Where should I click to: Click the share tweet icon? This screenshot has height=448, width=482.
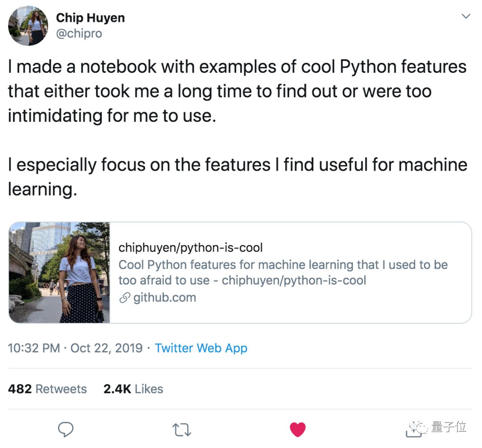point(411,431)
